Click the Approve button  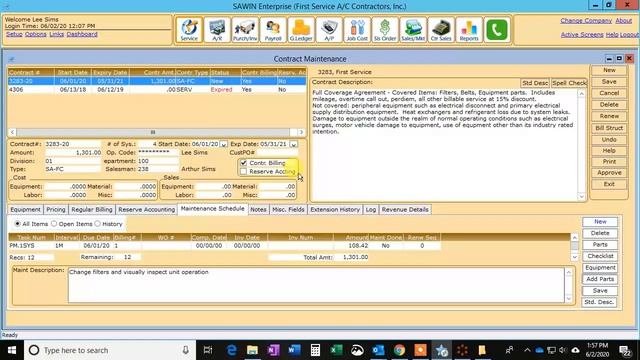[x=609, y=173]
